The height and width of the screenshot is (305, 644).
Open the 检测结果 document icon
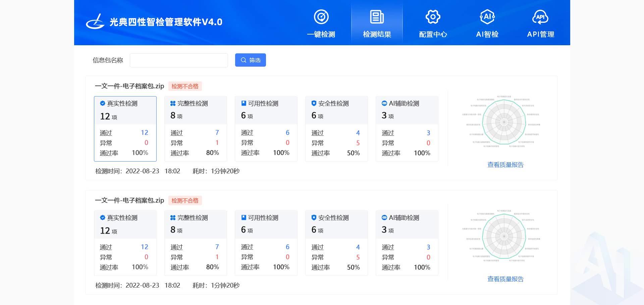pyautogui.click(x=377, y=16)
